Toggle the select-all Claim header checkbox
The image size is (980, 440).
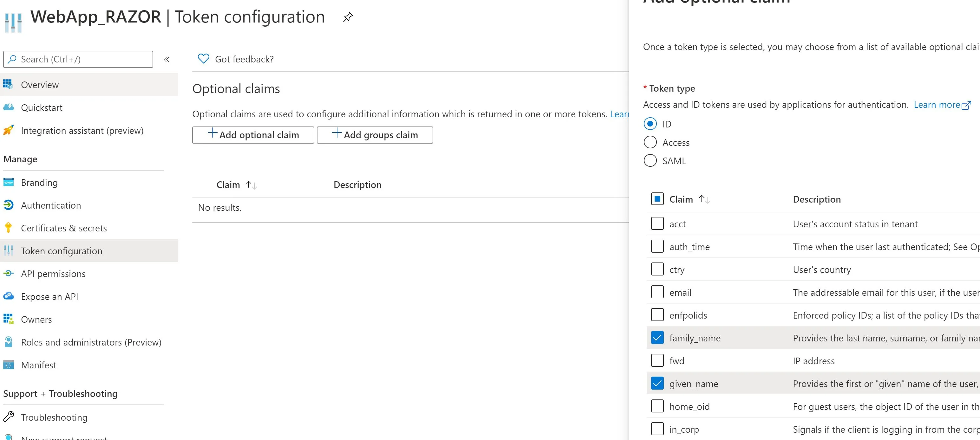tap(657, 199)
